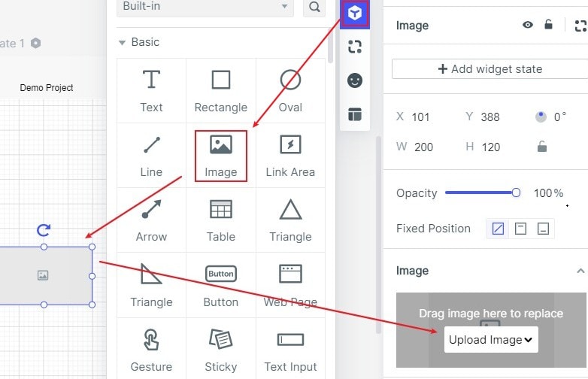
Task: Open the widgets library cube icon
Action: coord(355,14)
